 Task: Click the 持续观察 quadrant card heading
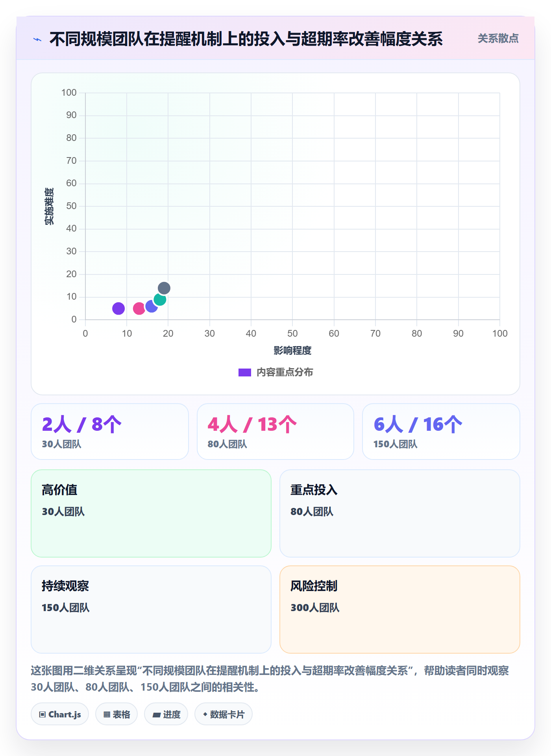tap(65, 586)
